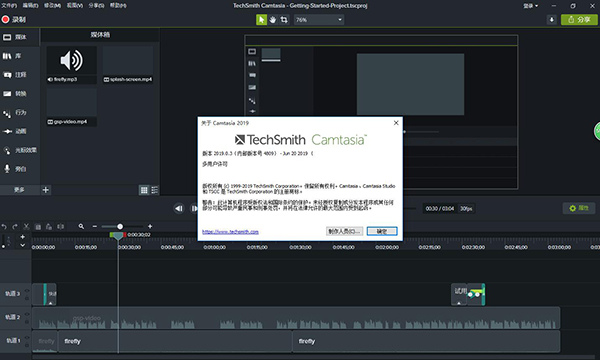Undo with the timeline undo arrow
The width and height of the screenshot is (600, 360).
click(4, 226)
